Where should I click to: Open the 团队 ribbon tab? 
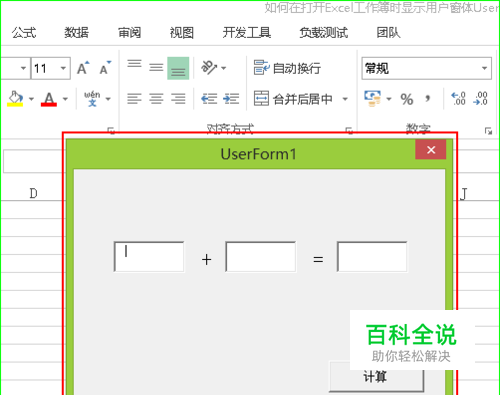[x=388, y=33]
